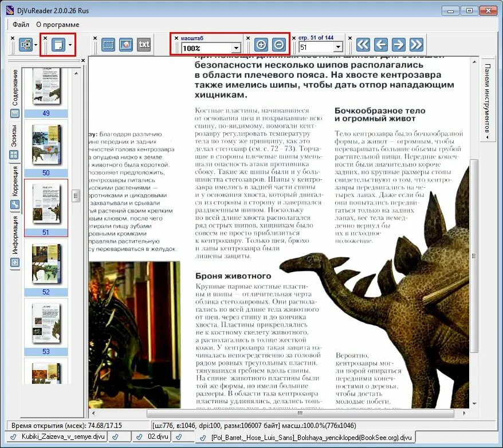The height and width of the screenshot is (448, 503).
Task: Click the document horizontal scrollbar thumb
Action: (x=300, y=413)
